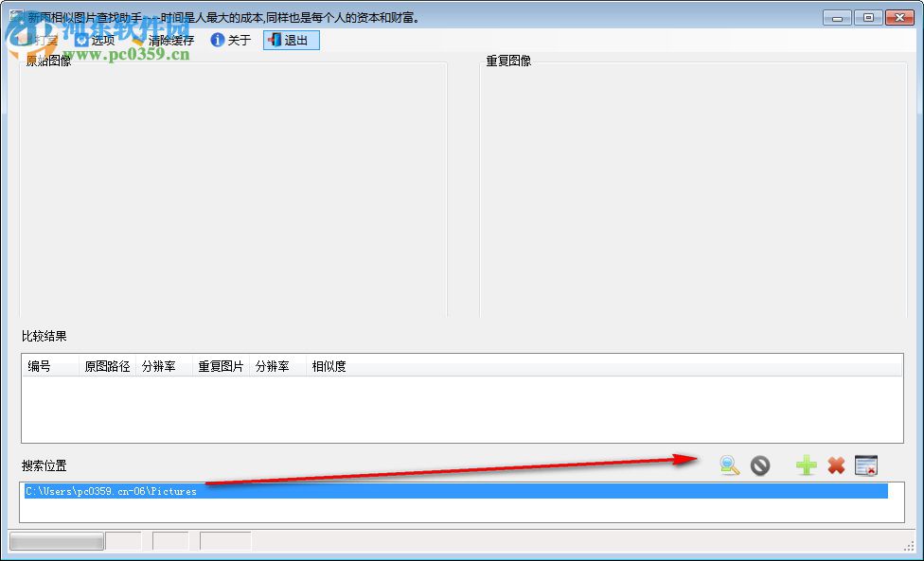Remove selected folder via the red X icon
The image size is (924, 561).
coord(837,465)
